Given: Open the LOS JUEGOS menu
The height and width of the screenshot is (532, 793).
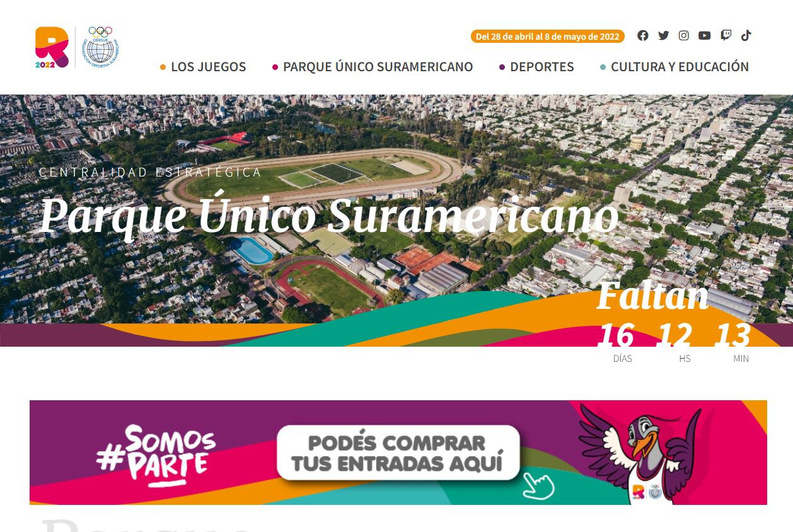Looking at the screenshot, I should [x=203, y=67].
